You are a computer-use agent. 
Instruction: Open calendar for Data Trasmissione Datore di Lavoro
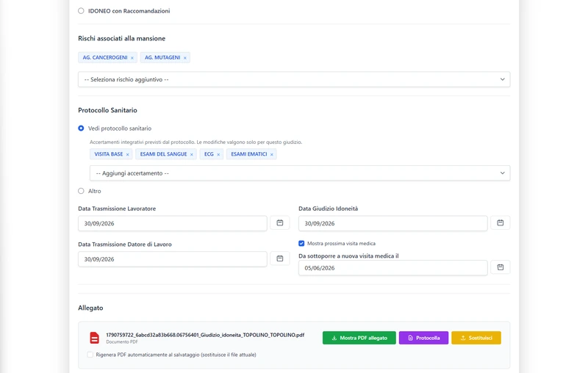point(280,258)
